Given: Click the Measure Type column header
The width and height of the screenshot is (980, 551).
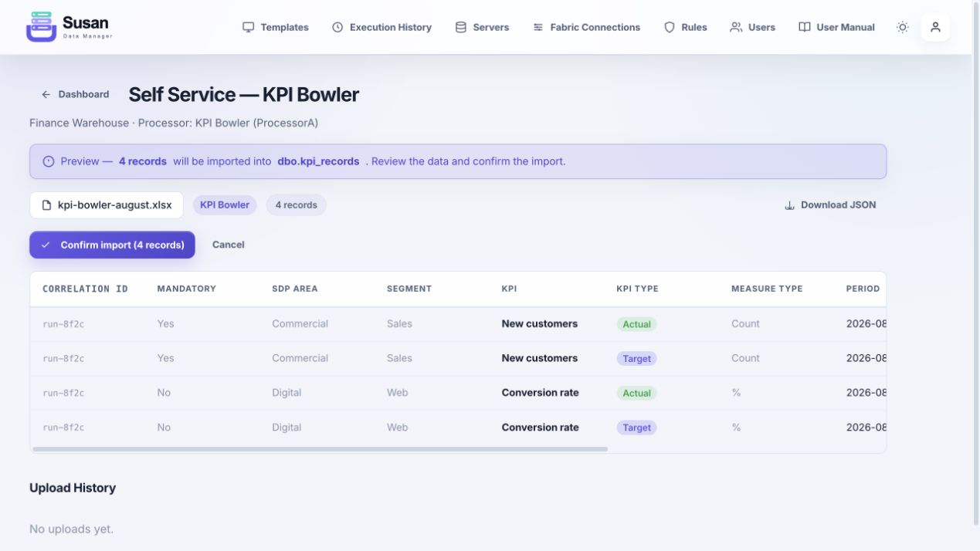Looking at the screenshot, I should click(x=767, y=289).
